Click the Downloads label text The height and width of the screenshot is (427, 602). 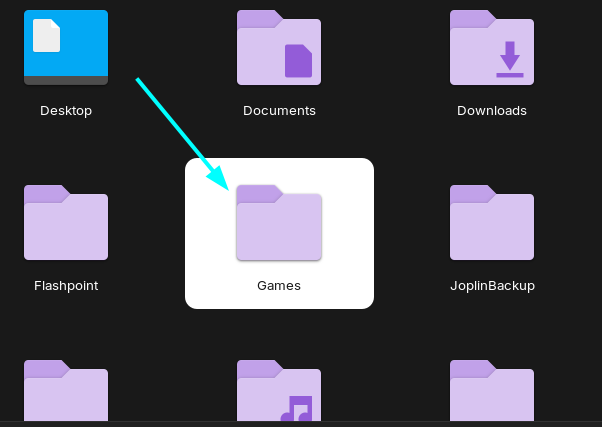[492, 111]
